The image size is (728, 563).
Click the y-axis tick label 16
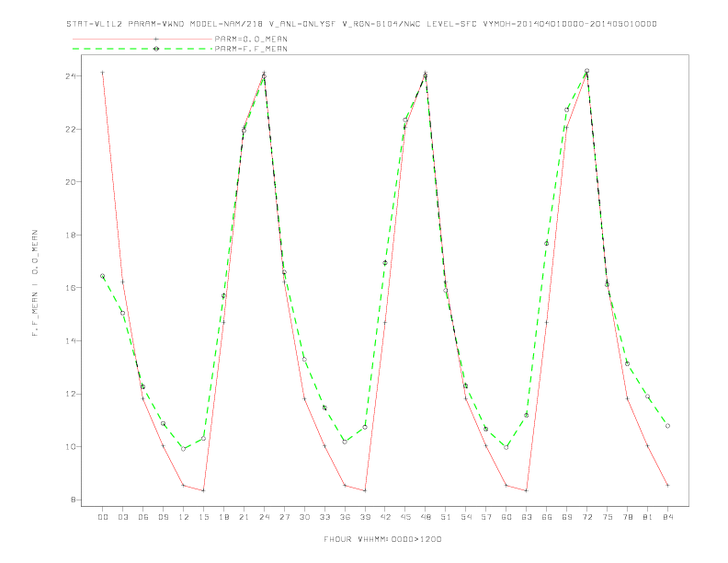[x=70, y=288]
